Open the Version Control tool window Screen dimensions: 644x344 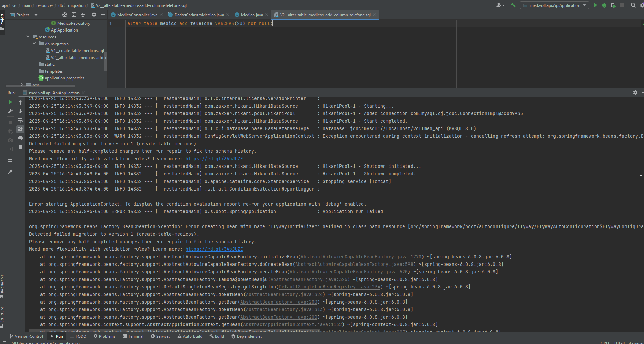click(26, 336)
